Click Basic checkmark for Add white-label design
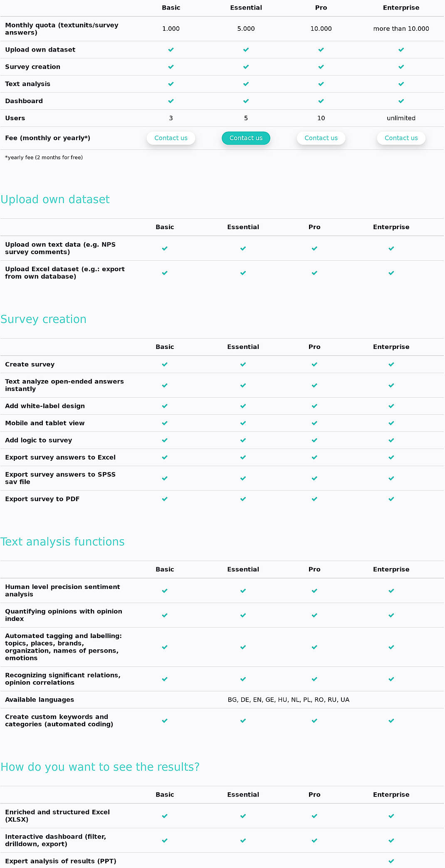445x868 pixels. 165,406
